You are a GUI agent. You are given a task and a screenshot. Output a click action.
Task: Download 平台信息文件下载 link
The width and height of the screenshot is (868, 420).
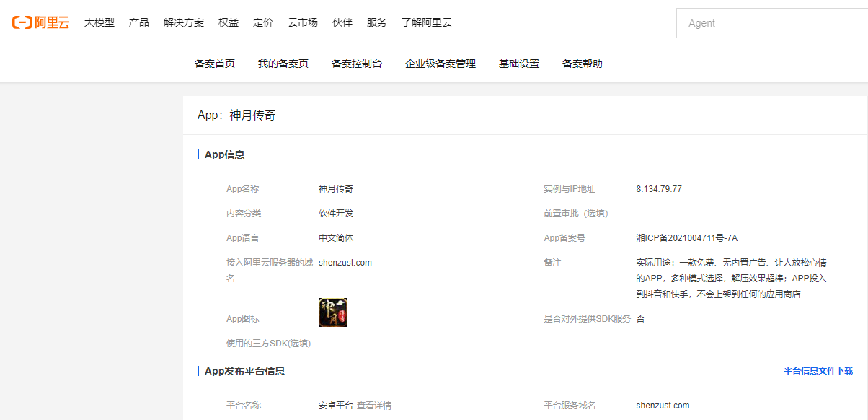tap(818, 371)
